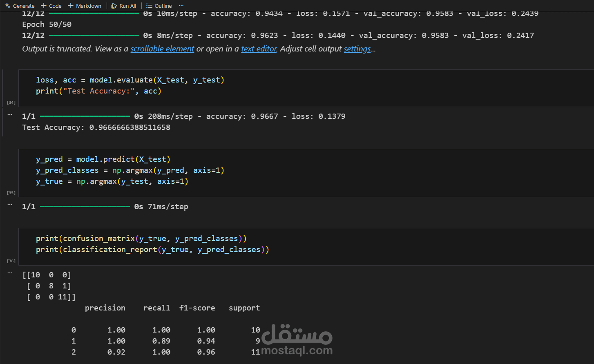The image size is (594, 364).
Task: Add a new Markdown cell
Action: 85,6
